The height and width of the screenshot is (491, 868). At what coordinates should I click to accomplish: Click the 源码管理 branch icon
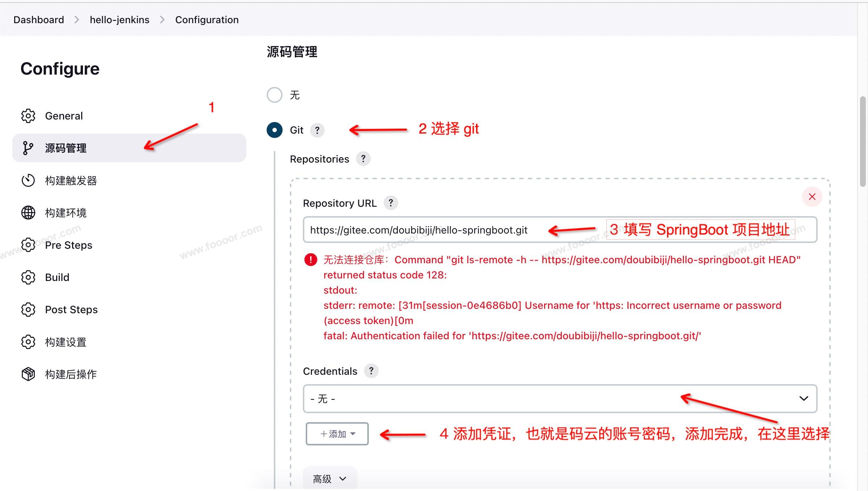28,148
